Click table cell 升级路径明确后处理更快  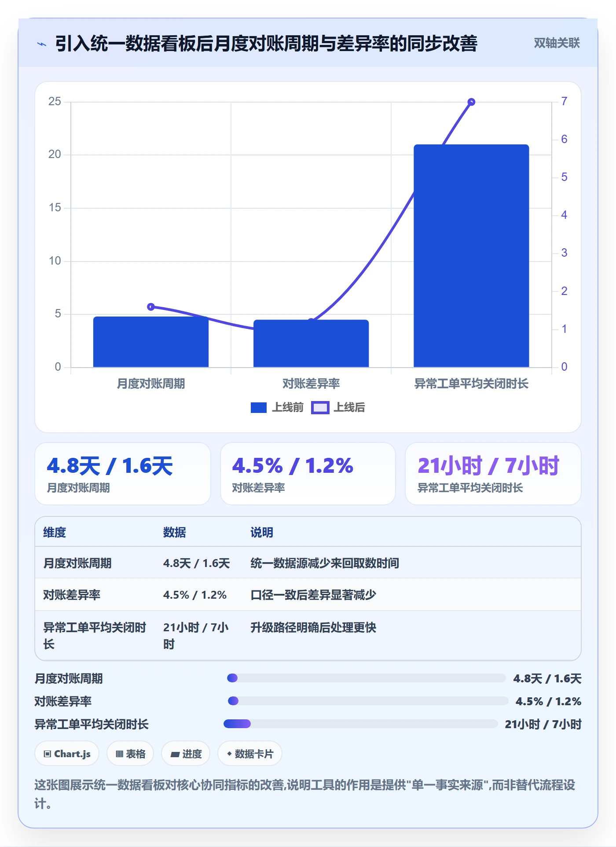tap(313, 627)
